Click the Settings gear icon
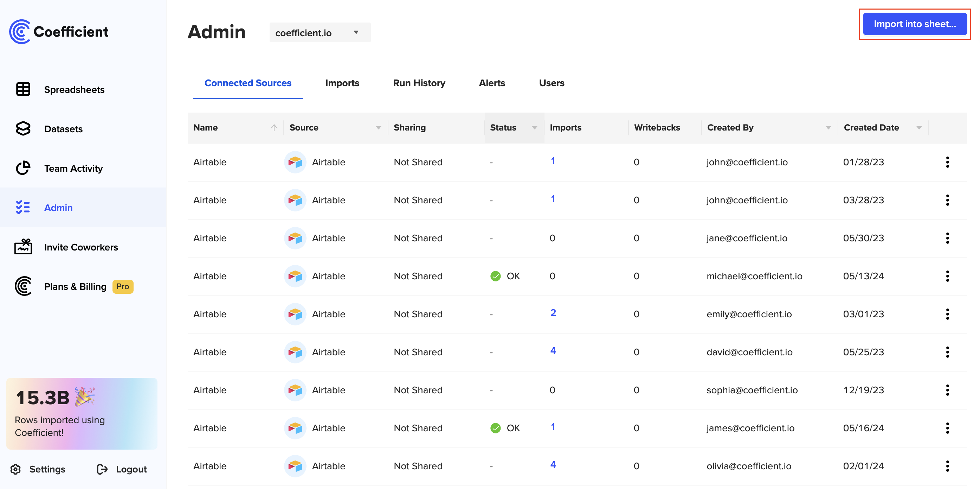Viewport: 980px width, 489px height. (x=15, y=469)
